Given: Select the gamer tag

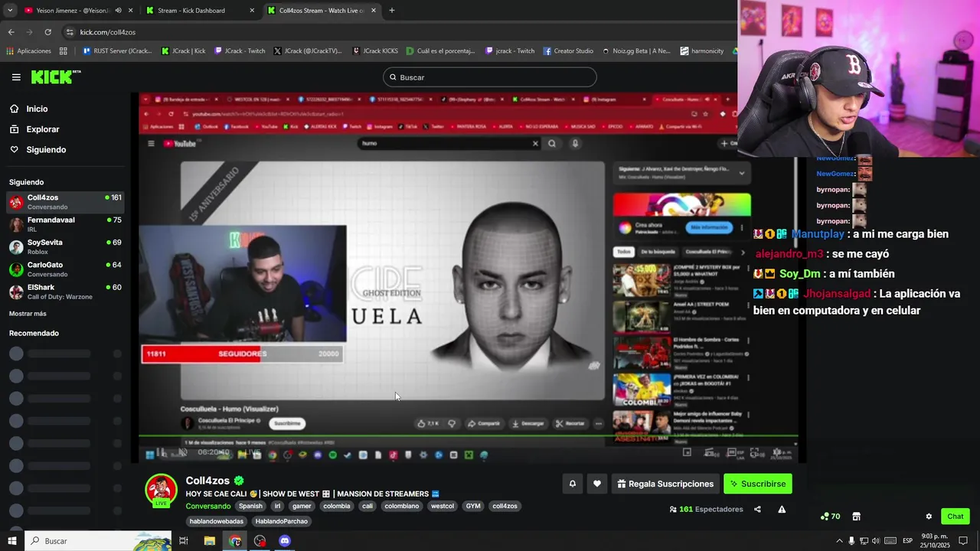Looking at the screenshot, I should click(x=302, y=506).
